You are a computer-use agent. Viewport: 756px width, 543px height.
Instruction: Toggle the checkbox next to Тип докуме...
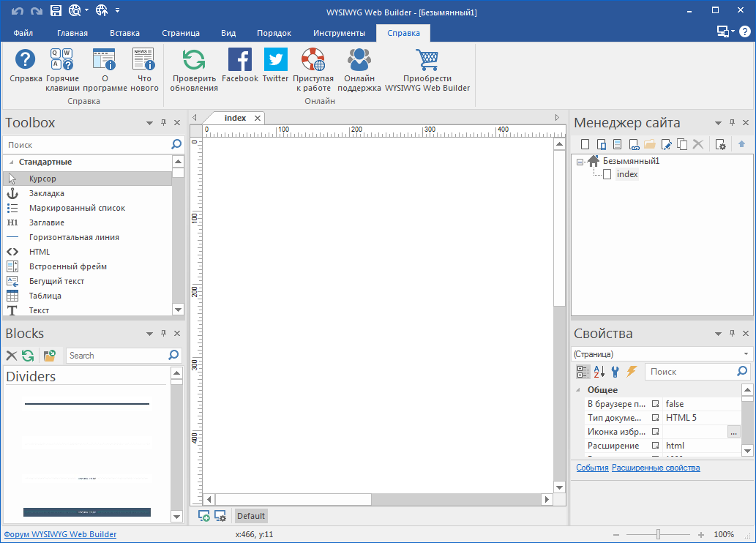point(655,418)
